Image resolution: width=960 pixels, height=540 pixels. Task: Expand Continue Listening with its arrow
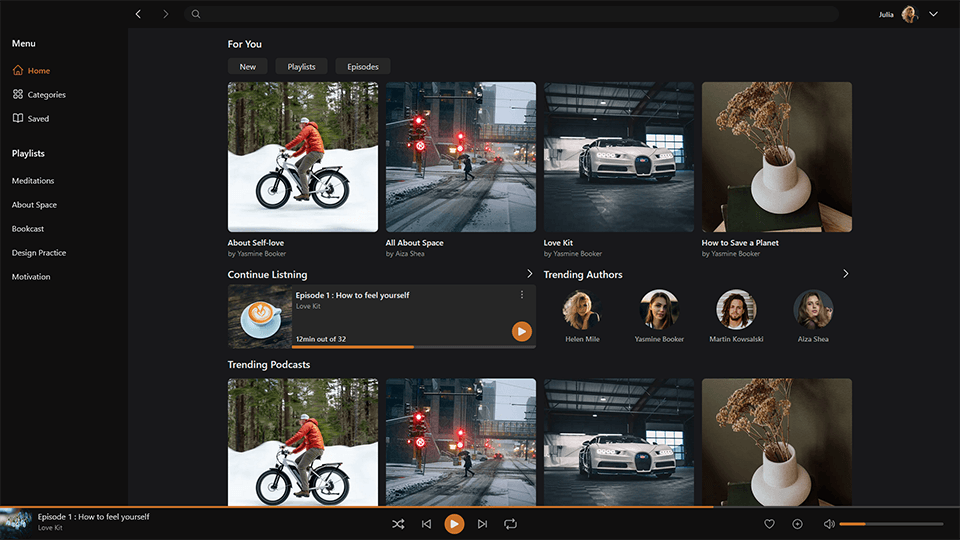[x=530, y=274]
